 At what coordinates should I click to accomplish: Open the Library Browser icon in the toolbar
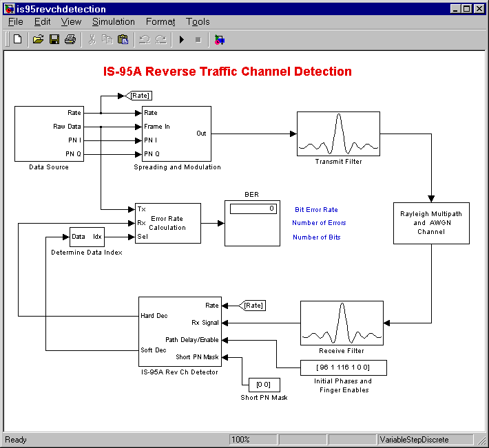tap(219, 39)
